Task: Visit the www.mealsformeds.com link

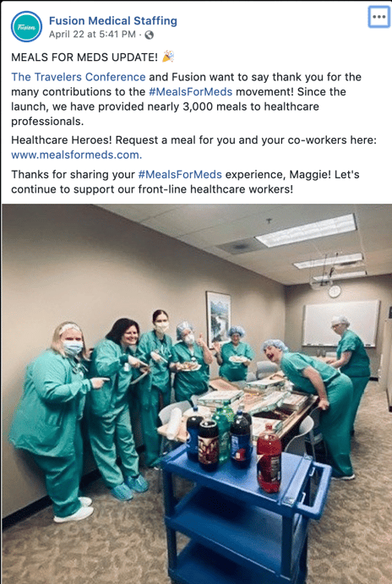Action: [x=76, y=155]
